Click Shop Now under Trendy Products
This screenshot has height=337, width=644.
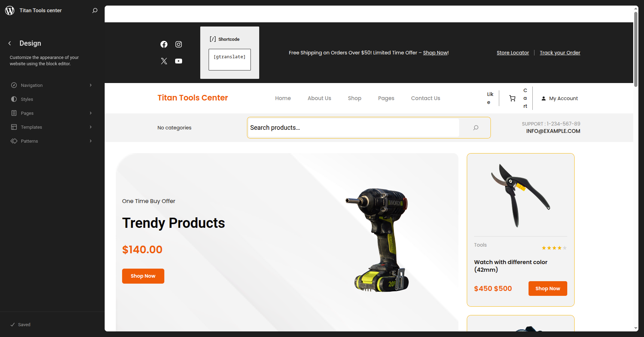coord(143,276)
